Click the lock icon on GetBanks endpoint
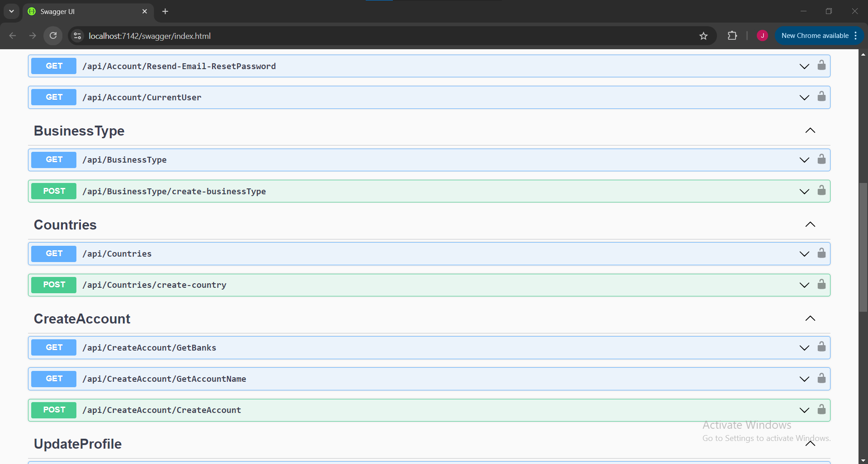 (821, 347)
